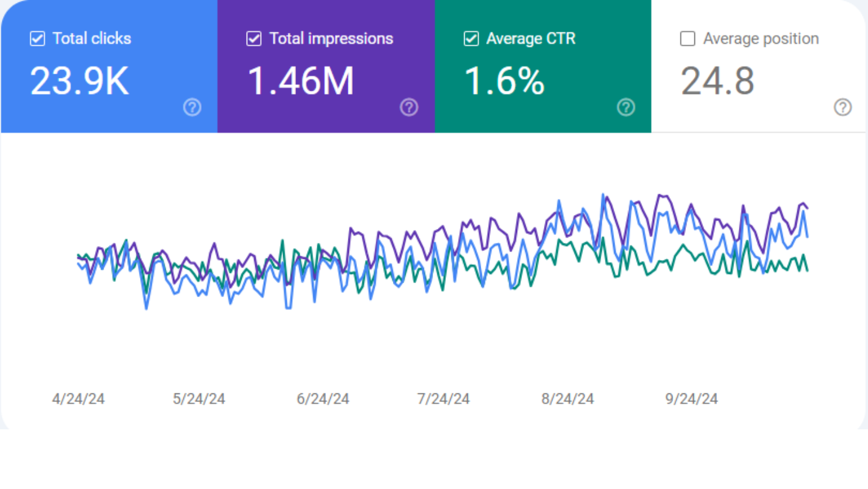This screenshot has height=489, width=868.
Task: Enable the Average position checkbox
Action: tap(688, 39)
